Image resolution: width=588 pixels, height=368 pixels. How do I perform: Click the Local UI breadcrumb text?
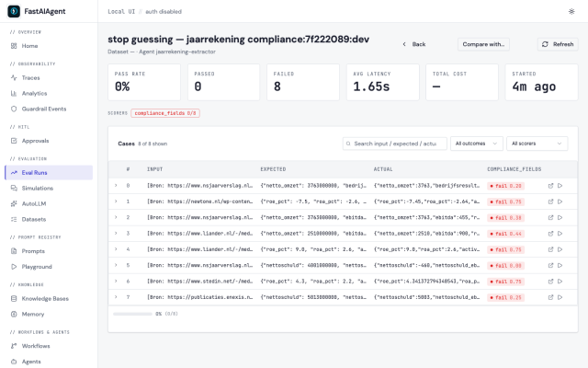click(x=121, y=12)
